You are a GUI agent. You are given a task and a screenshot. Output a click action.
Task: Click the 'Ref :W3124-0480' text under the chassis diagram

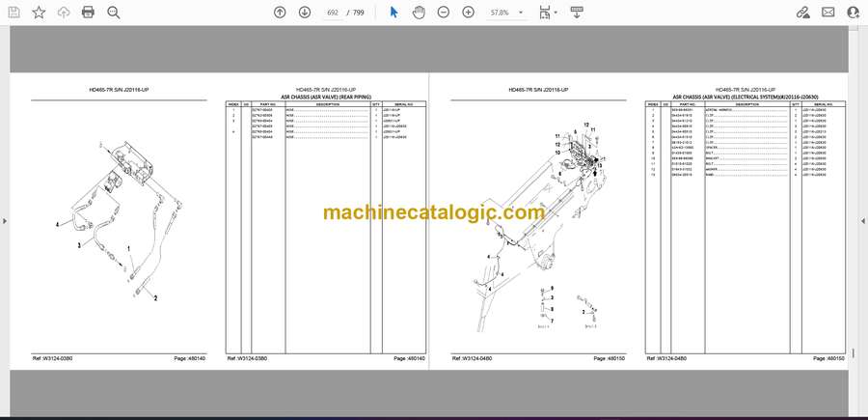point(472,359)
